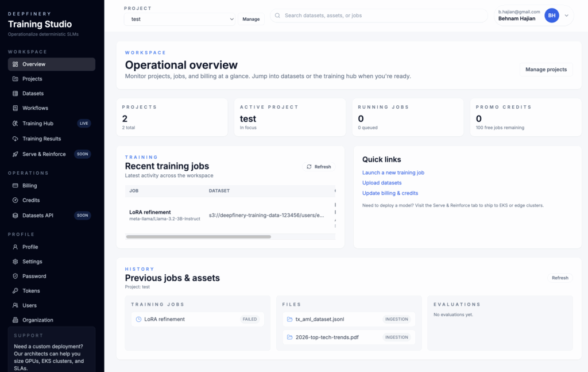Open the project selector dropdown

click(x=180, y=19)
